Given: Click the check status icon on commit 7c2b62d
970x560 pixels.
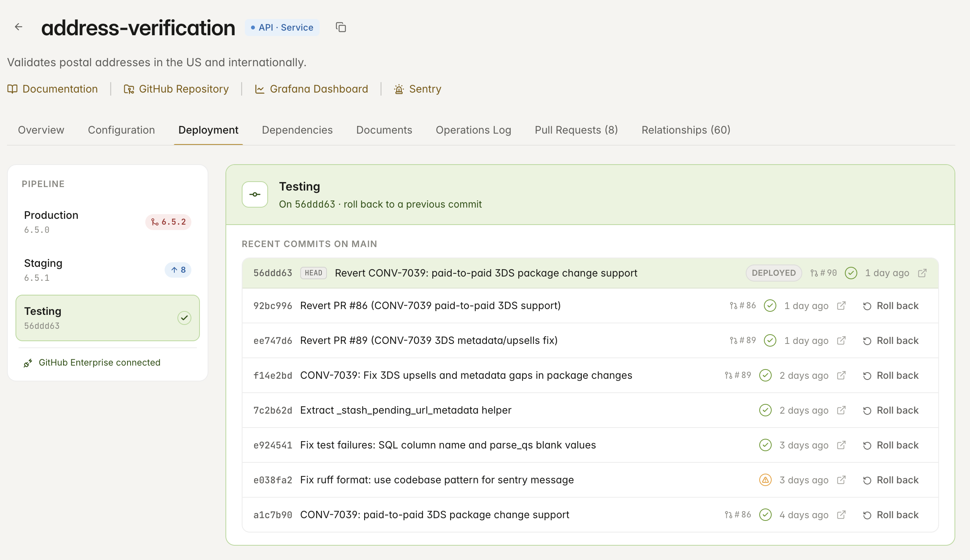Looking at the screenshot, I should [x=765, y=410].
